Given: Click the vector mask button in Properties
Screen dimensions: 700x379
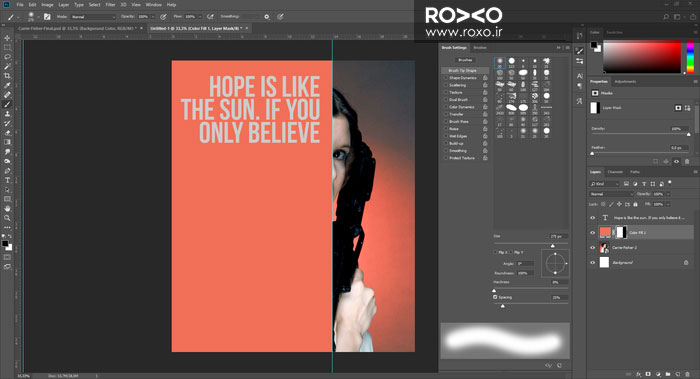Looking at the screenshot, I should (687, 108).
